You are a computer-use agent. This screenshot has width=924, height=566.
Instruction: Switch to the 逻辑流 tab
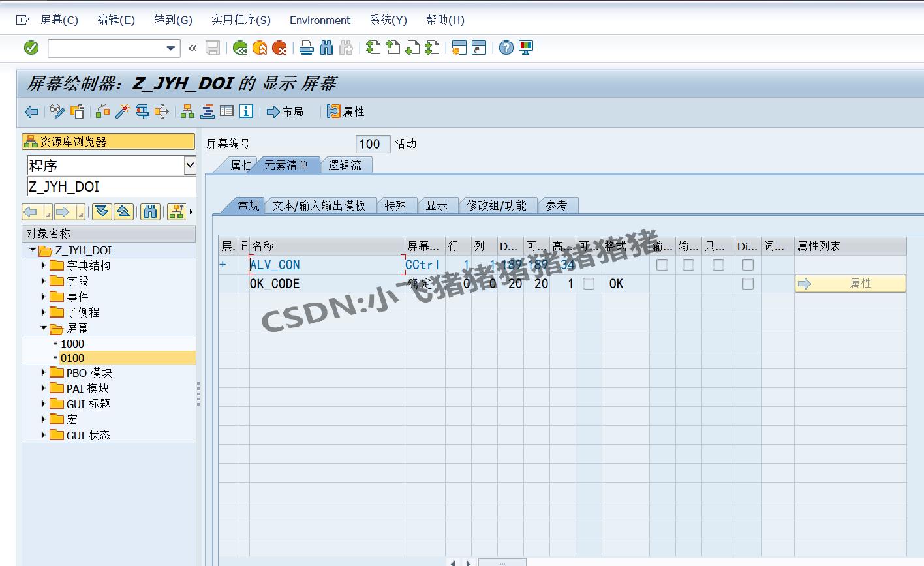point(345,165)
